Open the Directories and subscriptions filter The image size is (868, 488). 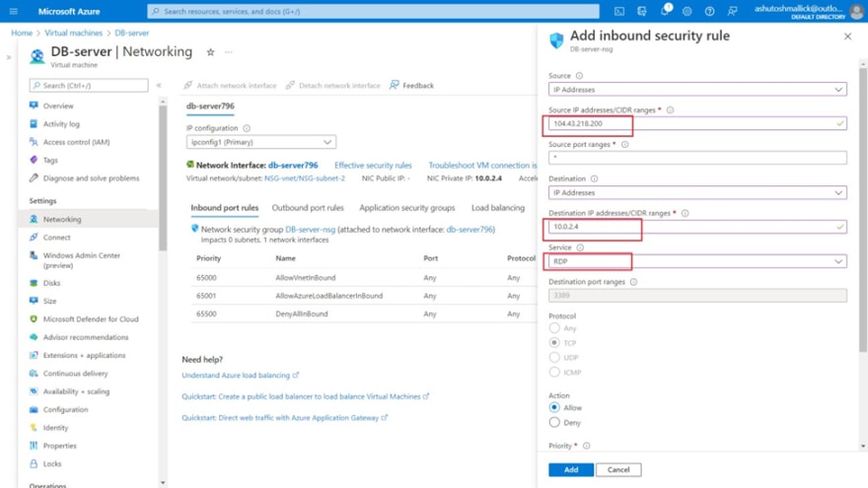tap(642, 11)
